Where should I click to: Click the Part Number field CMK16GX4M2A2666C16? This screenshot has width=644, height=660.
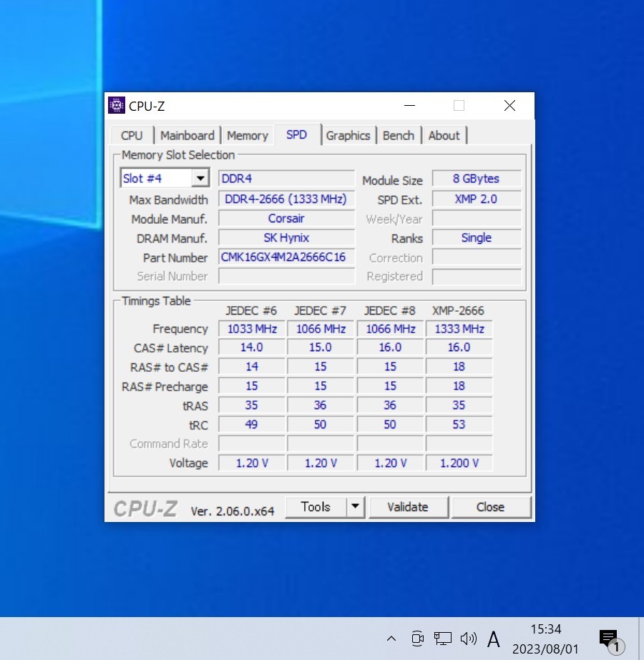click(x=286, y=257)
